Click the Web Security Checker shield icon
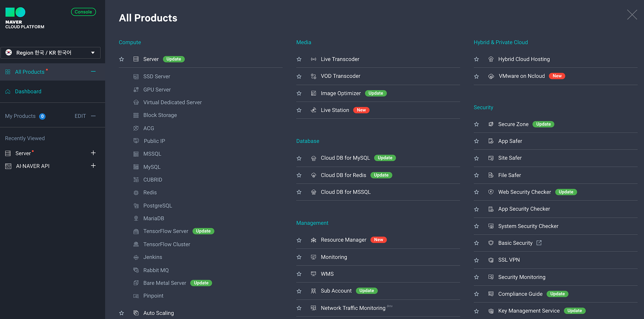 tap(491, 192)
